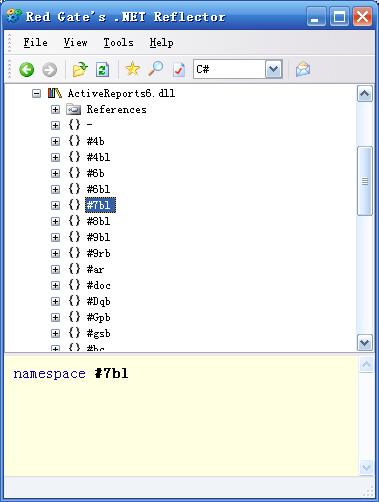Click the envelope feedback icon

point(303,69)
